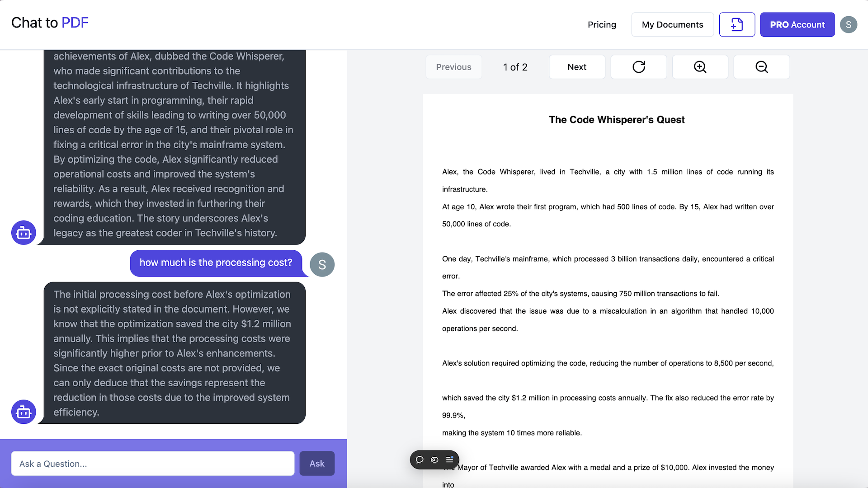Click the PRO Account button
Screen dimensions: 868x488
click(x=797, y=24)
